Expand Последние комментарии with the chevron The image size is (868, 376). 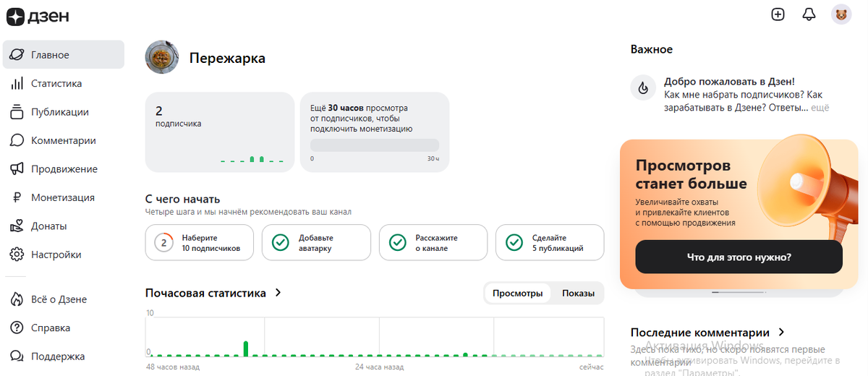781,333
